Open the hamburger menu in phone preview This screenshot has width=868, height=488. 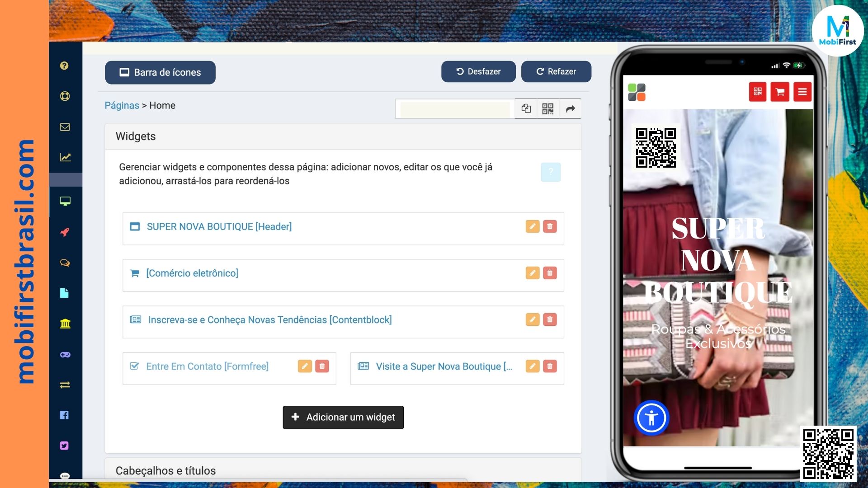coord(802,92)
